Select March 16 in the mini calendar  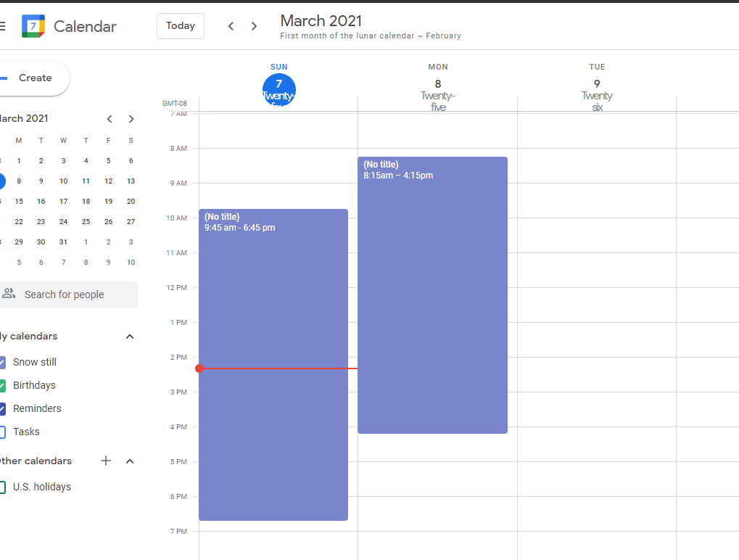click(41, 201)
